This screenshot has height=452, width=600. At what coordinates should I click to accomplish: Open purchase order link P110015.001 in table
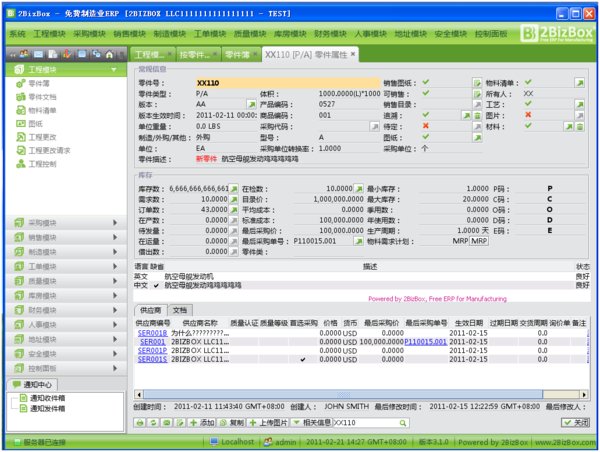(x=426, y=342)
